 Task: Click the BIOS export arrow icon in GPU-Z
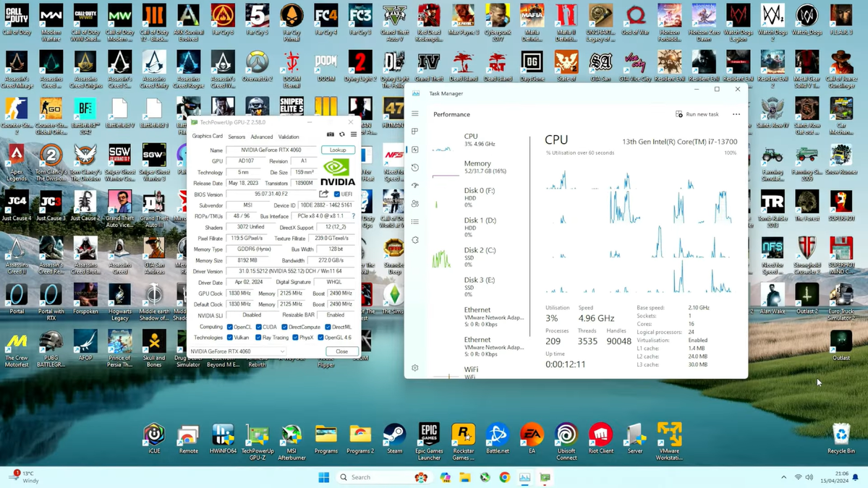coord(324,194)
